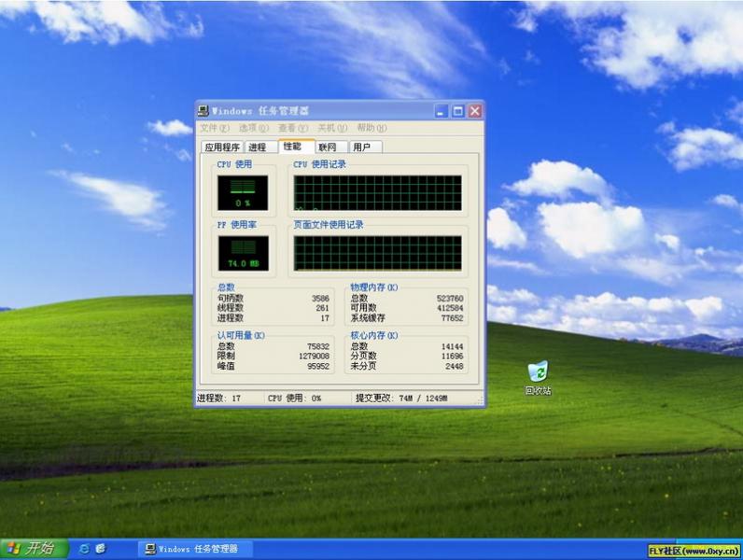Click the Task Manager title bar icon

pyautogui.click(x=203, y=111)
